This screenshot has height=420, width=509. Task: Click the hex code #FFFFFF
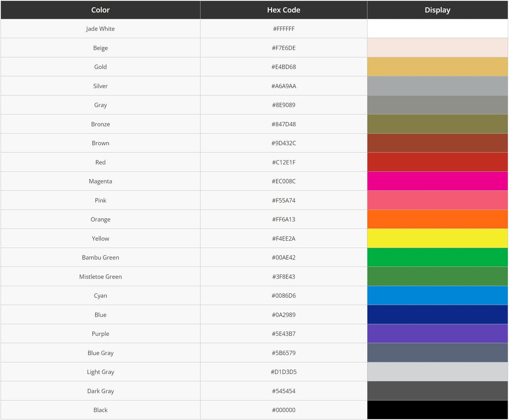pos(284,29)
